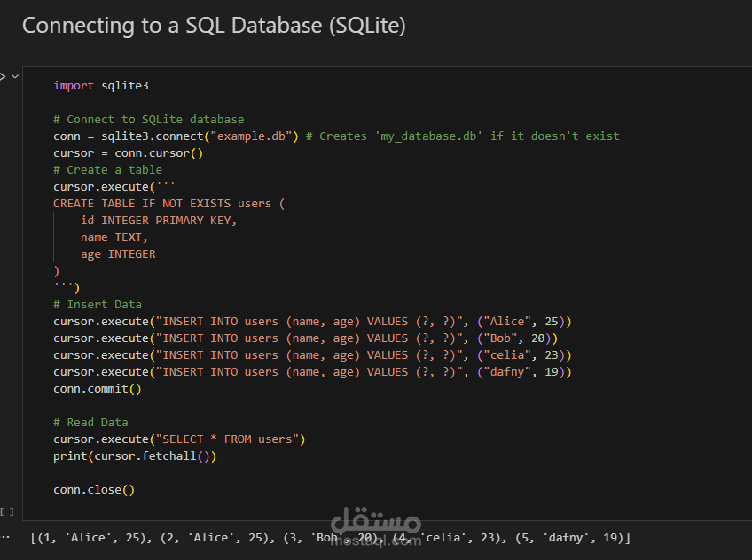Viewport: 752px width, 560px height.
Task: Click the INSERT line with "dafny", 19
Action: pos(312,372)
